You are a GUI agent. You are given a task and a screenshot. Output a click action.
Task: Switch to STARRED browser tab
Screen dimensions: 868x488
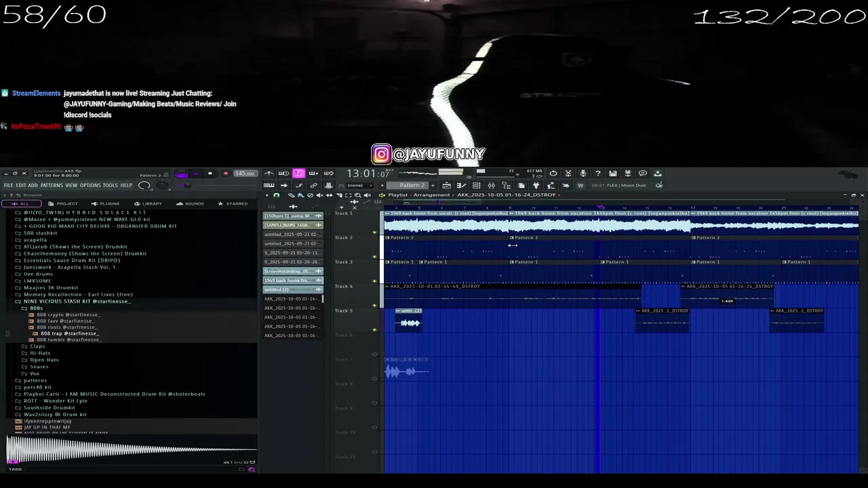click(232, 203)
